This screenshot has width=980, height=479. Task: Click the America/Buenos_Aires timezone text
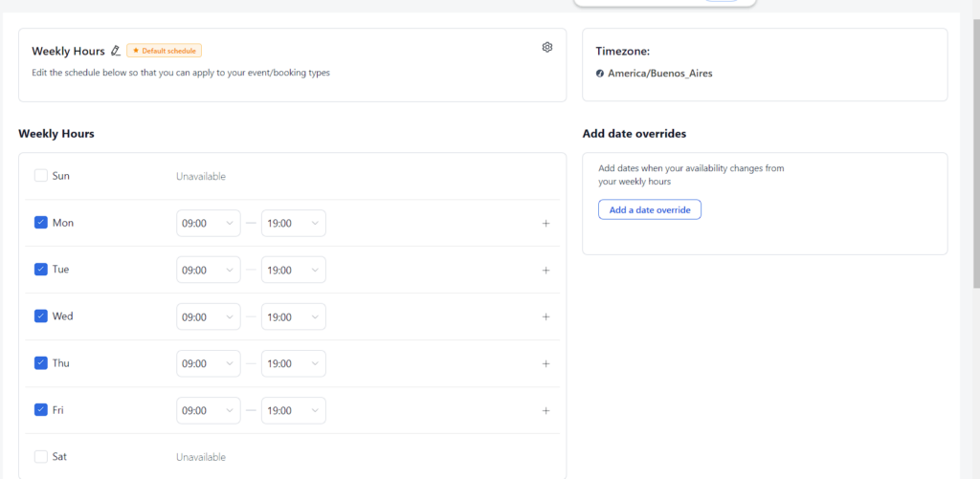pos(660,73)
